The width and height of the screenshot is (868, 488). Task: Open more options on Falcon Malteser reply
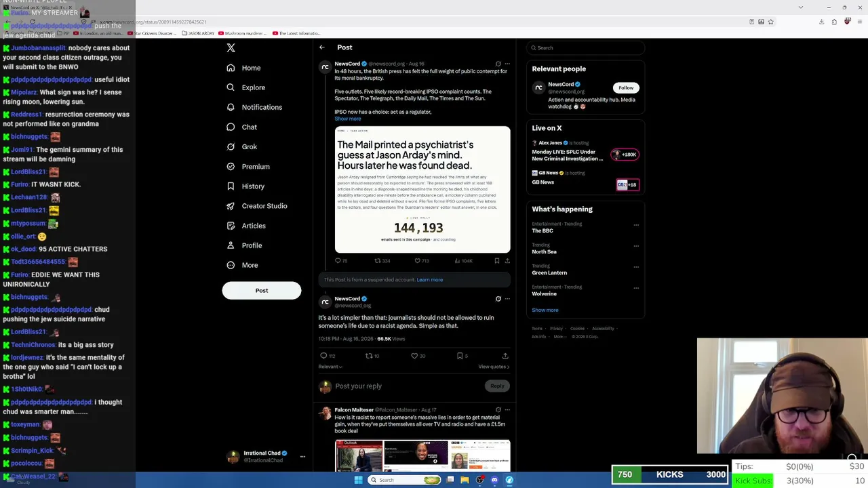point(507,409)
